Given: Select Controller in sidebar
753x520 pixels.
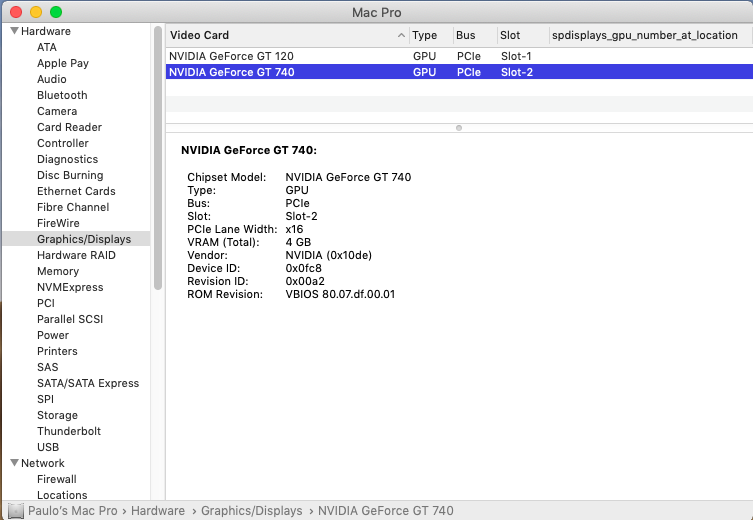Looking at the screenshot, I should coord(62,143).
